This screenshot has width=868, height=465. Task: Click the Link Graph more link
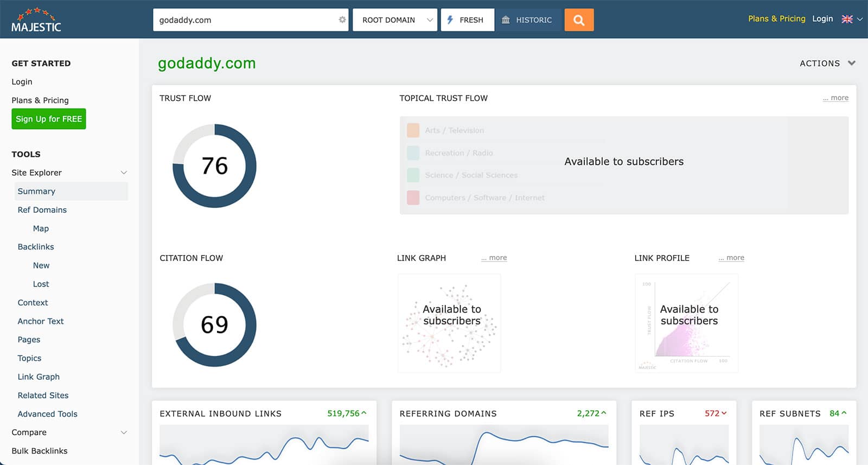(x=494, y=258)
